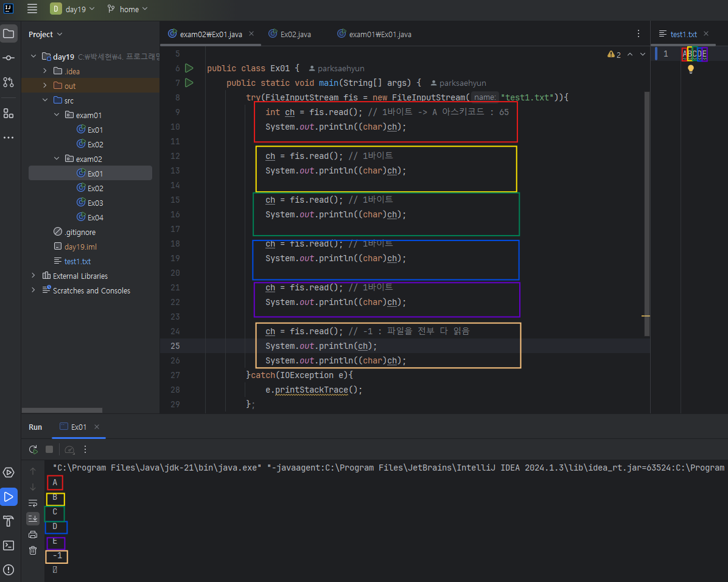The width and height of the screenshot is (728, 582).
Task: Expand the External Libraries node
Action: point(33,276)
